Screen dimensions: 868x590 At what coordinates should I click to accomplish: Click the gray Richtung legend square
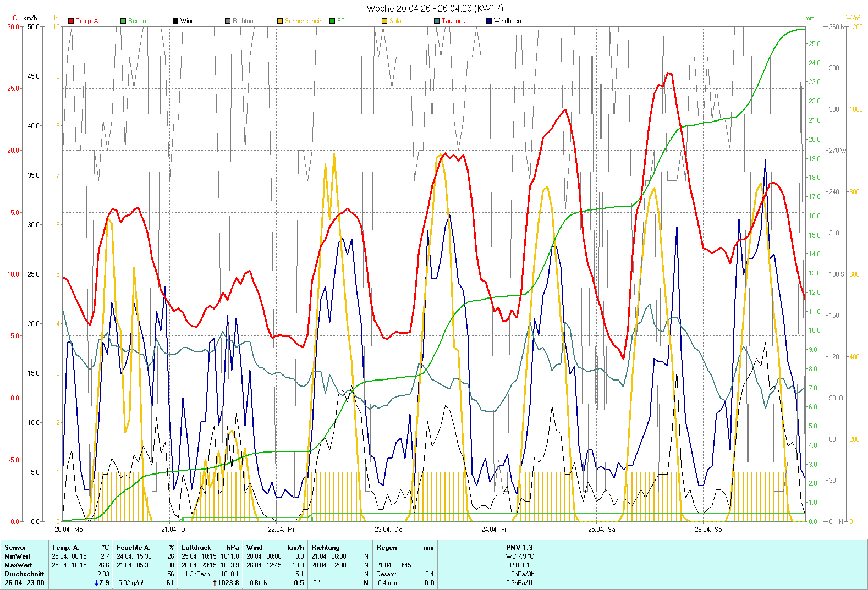(228, 21)
